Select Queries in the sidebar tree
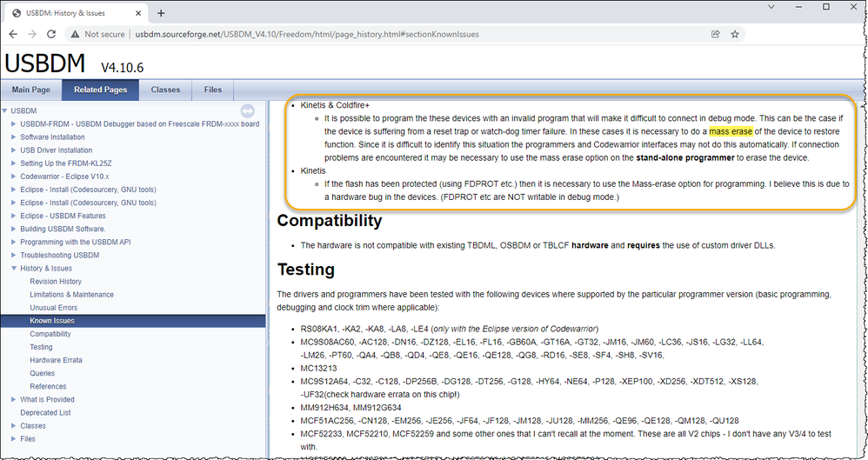Image resolution: width=868 pixels, height=460 pixels. (x=42, y=373)
